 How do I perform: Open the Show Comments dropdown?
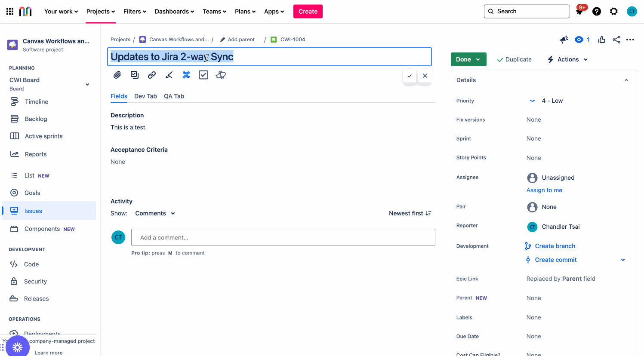pyautogui.click(x=155, y=213)
